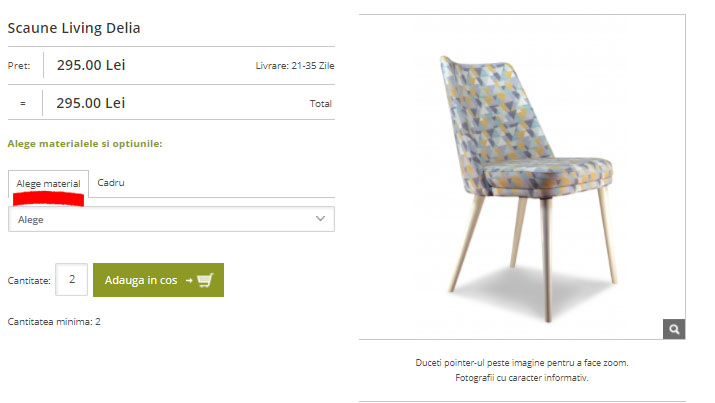Viewport: 715px width, 403px height.
Task: Click the Cantitate quantity field
Action: tap(72, 279)
